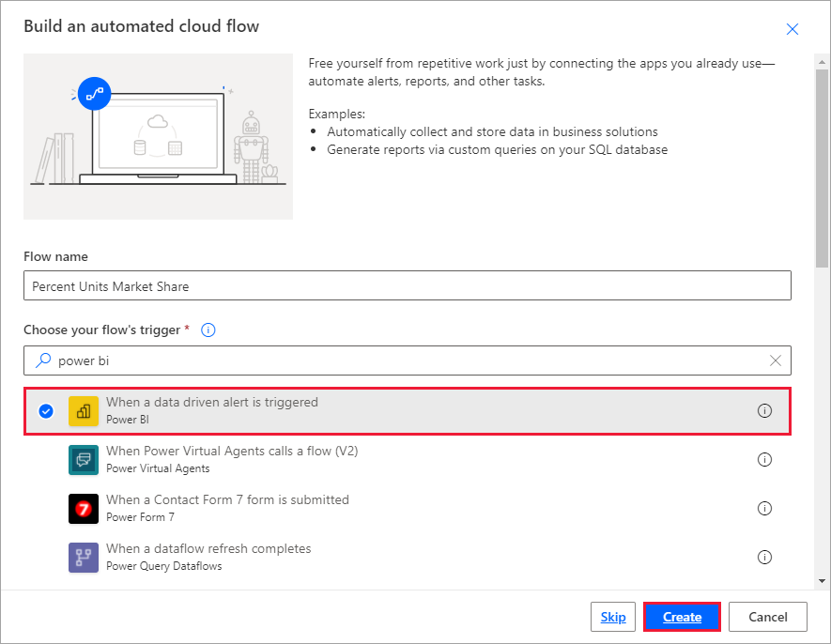Click the search magnifier icon

pos(42,360)
